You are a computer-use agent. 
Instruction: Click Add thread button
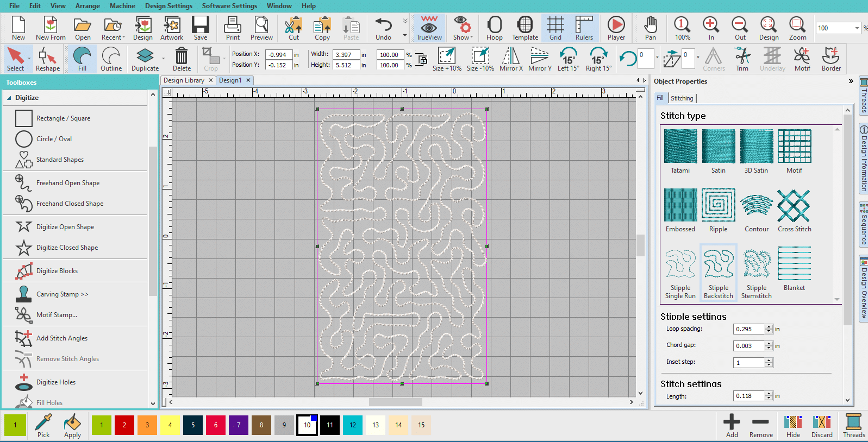(x=732, y=426)
